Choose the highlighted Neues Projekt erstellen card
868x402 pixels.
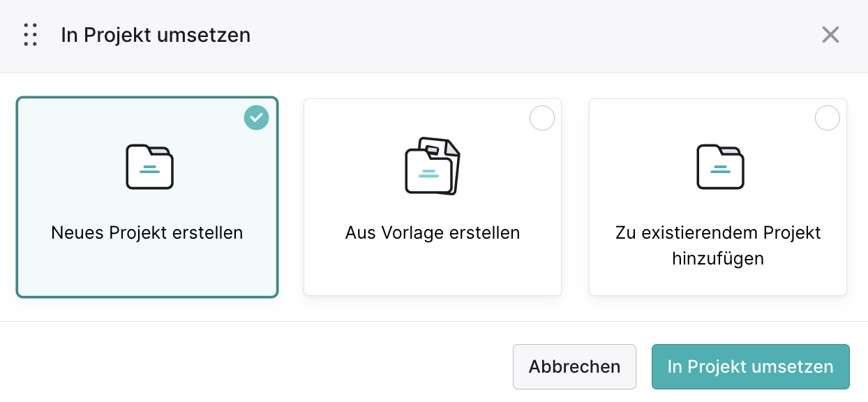click(147, 198)
